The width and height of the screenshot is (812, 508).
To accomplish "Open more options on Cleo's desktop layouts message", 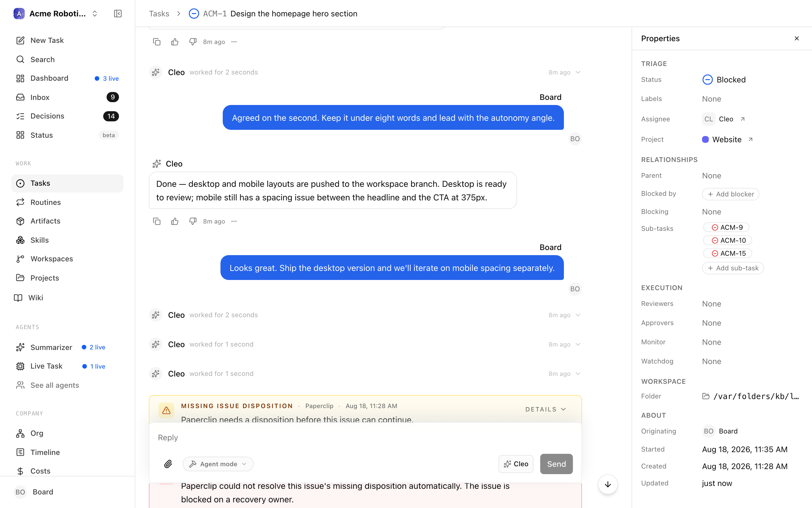I will (234, 222).
